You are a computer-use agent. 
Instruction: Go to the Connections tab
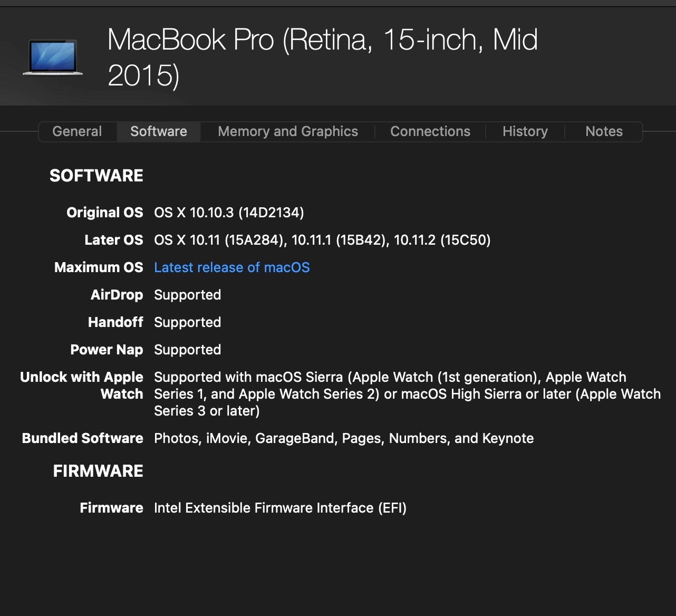(430, 131)
